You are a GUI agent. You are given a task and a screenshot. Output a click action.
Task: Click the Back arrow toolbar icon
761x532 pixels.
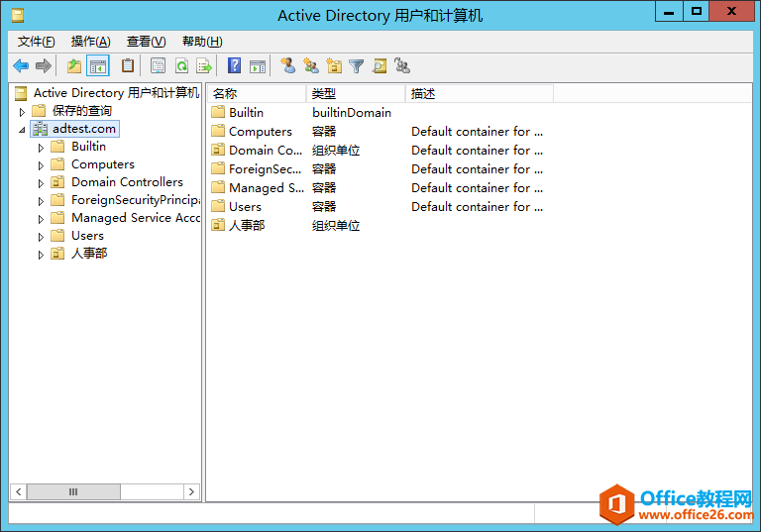21,65
